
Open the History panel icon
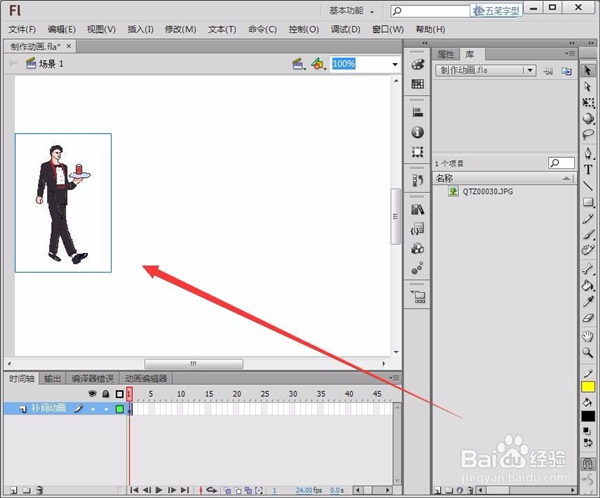tap(417, 180)
